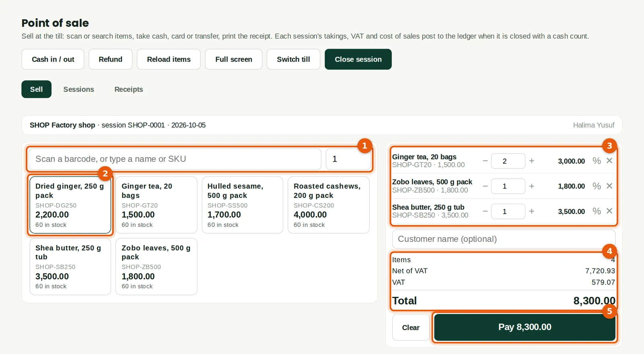Switch to the Sell tab
644x354 pixels.
[36, 89]
